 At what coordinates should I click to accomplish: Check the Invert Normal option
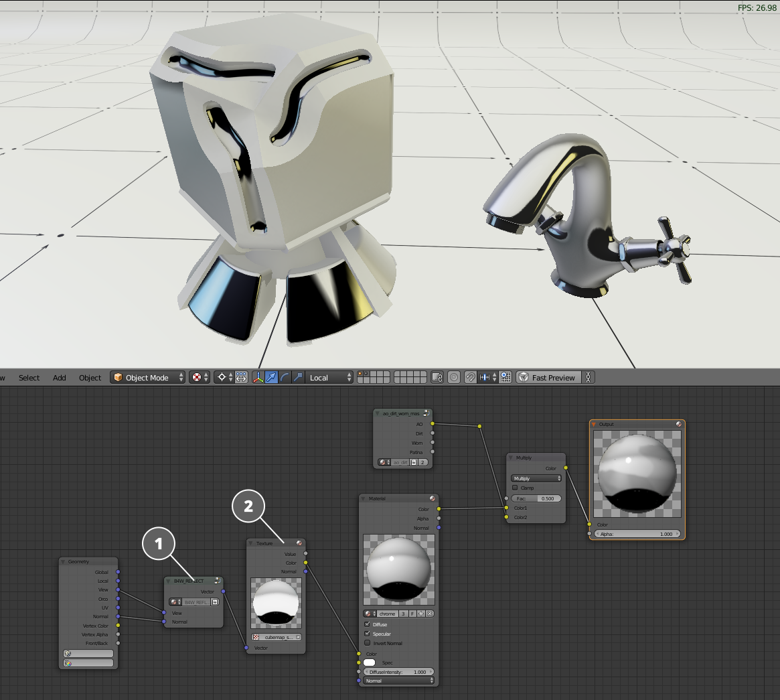[367, 643]
